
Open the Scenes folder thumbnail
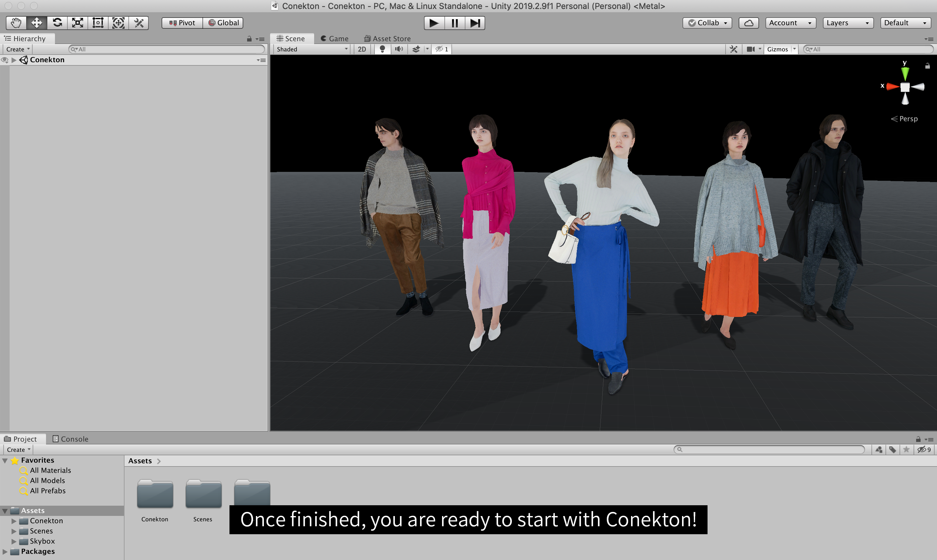coord(203,494)
